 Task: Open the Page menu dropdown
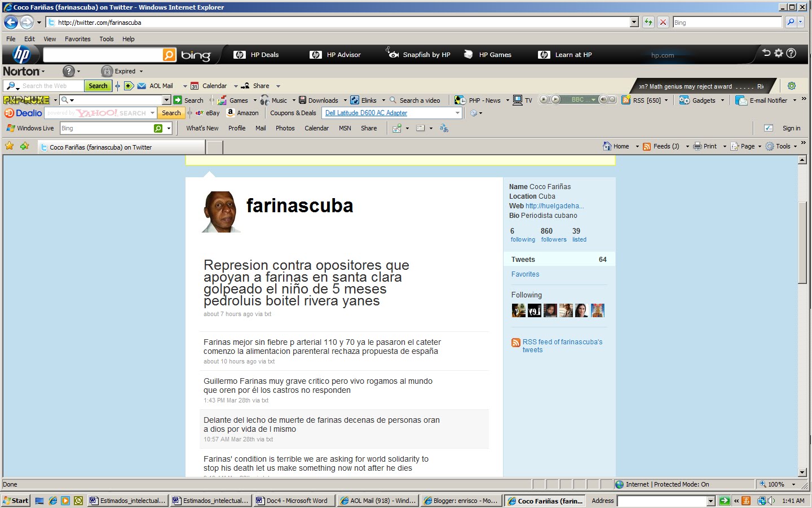click(760, 146)
